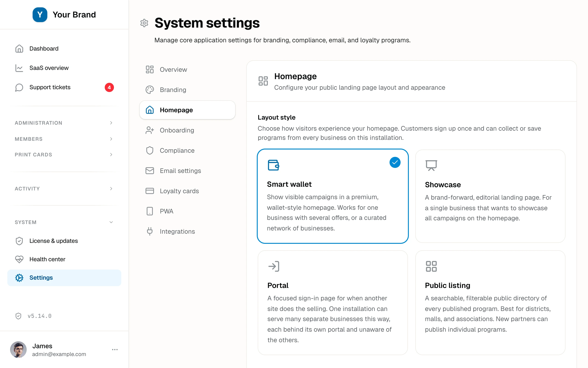Click the Settings gear icon in sidebar
Viewport: 588px width, 368px height.
(19, 278)
